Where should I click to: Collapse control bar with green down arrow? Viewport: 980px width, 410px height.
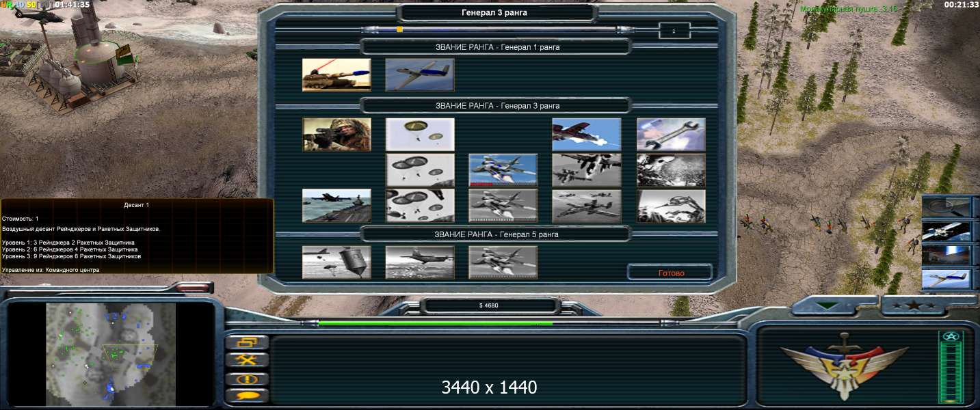pos(827,305)
